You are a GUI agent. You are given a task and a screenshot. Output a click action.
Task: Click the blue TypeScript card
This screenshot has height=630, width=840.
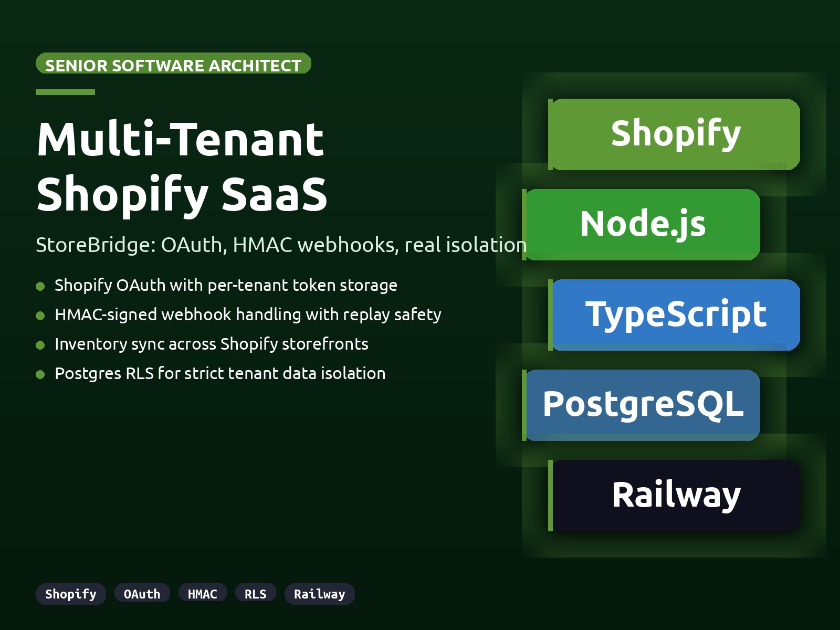(x=675, y=314)
